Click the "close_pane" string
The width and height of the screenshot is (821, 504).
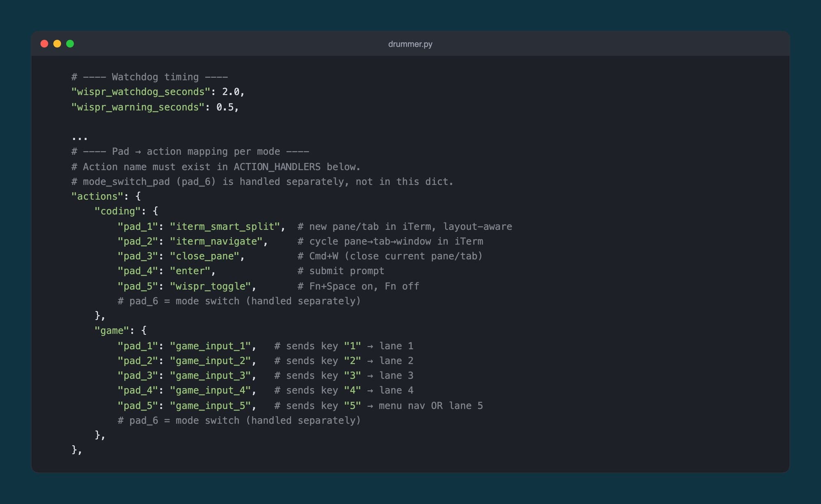pyautogui.click(x=204, y=256)
